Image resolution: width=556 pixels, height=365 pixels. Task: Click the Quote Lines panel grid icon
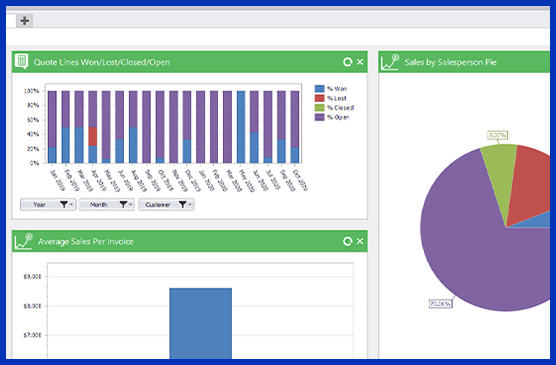(22, 62)
